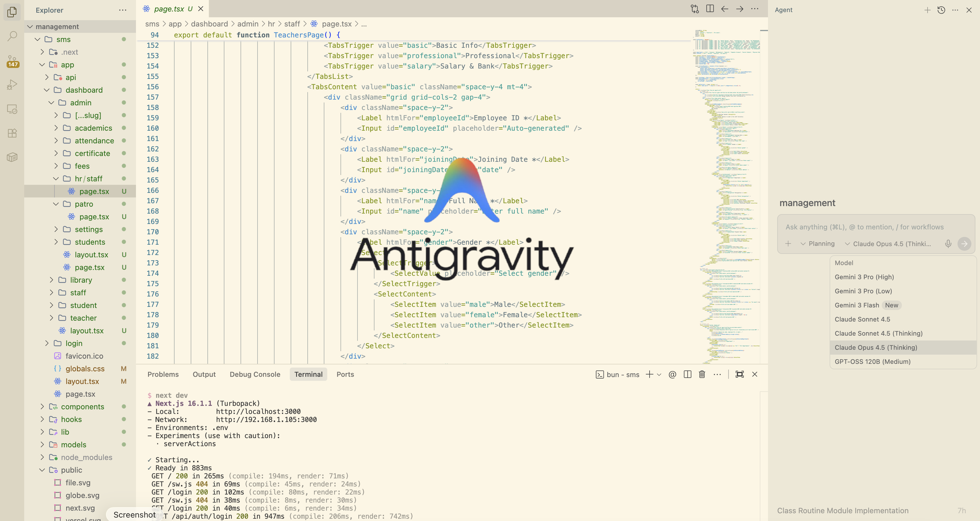The height and width of the screenshot is (521, 980).
Task: Switch to the Problems tab
Action: point(163,374)
